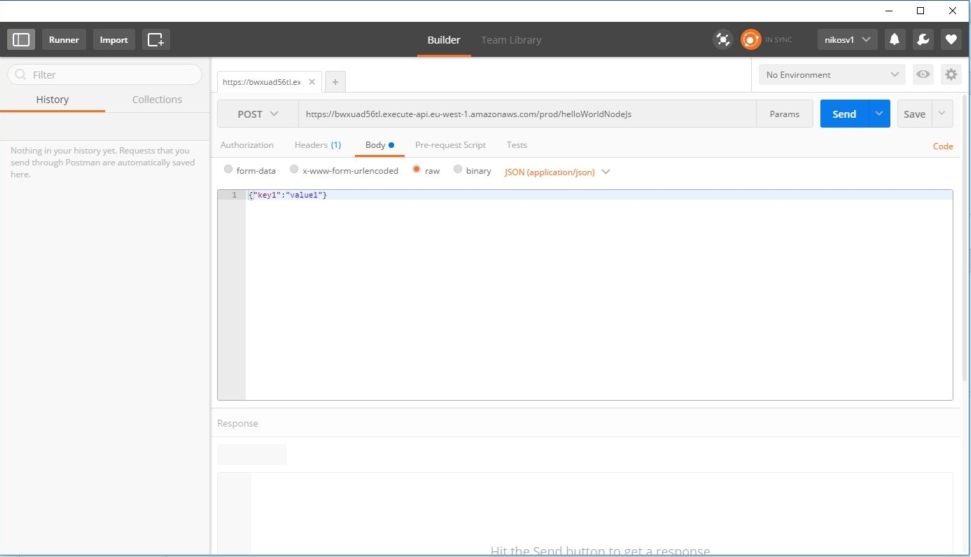Expand Save button options arrow
The image size is (971, 557).
(942, 114)
